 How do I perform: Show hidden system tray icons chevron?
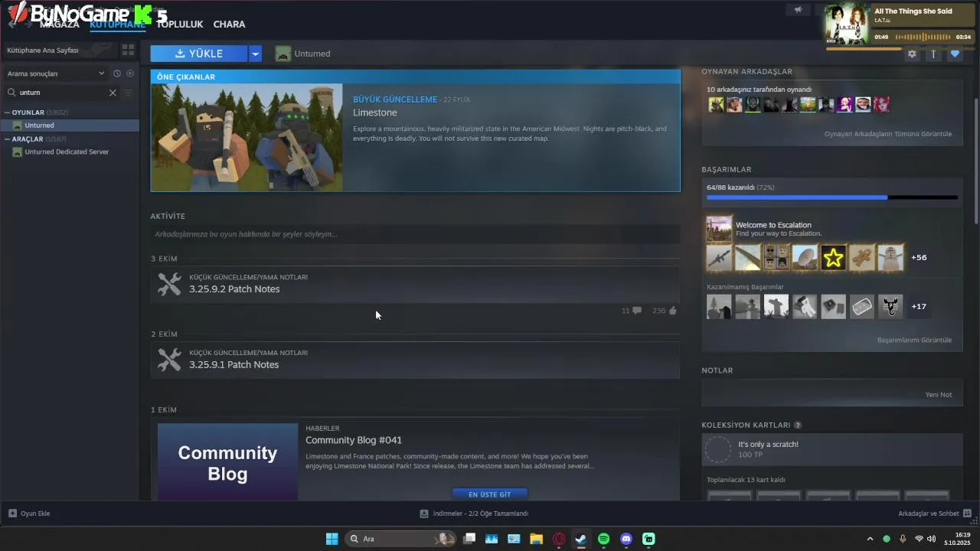click(870, 539)
